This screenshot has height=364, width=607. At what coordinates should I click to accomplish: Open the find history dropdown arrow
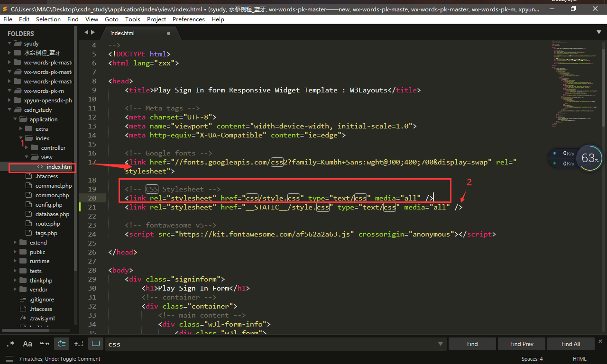(x=441, y=344)
